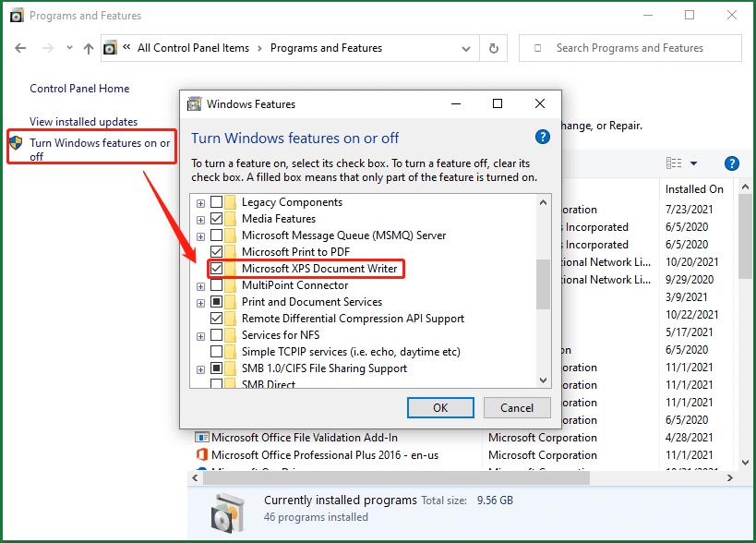756x543 pixels.
Task: Click OK in the Windows Features dialog
Action: 440,408
